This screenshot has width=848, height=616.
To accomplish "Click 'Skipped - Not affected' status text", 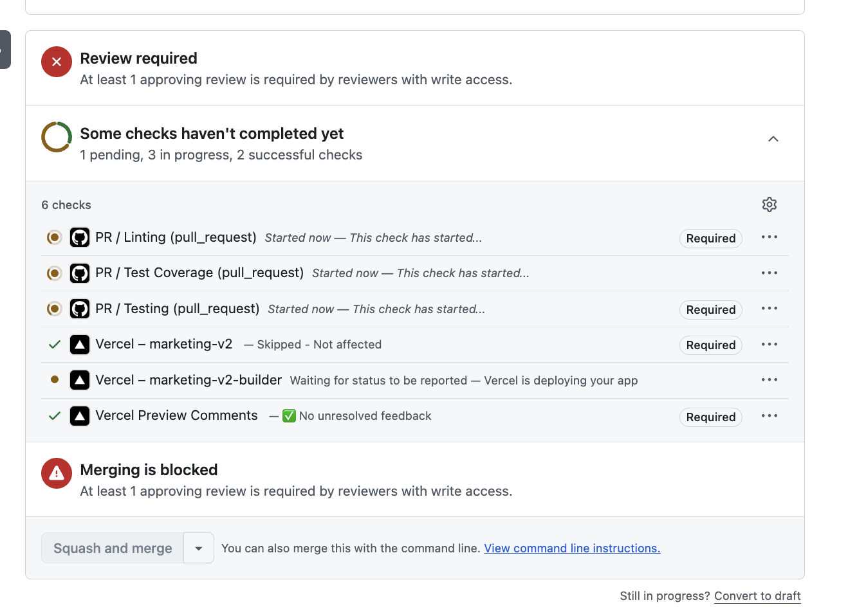I will [319, 345].
